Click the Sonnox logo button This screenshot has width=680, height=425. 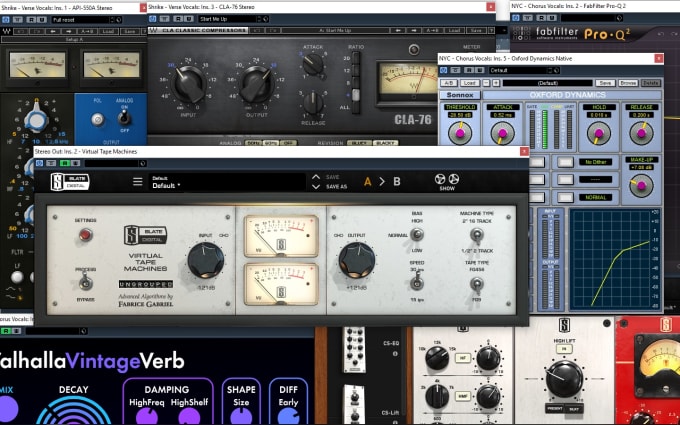pos(460,95)
